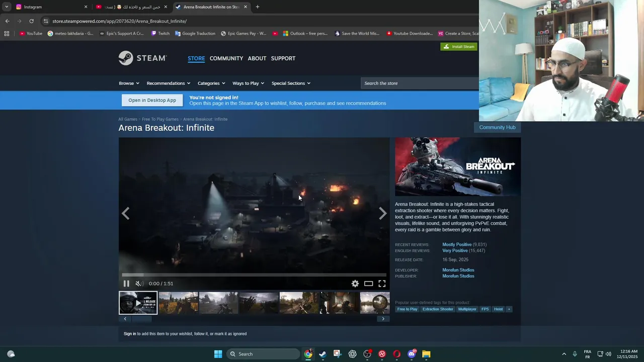Click the video progress bar

click(x=254, y=275)
